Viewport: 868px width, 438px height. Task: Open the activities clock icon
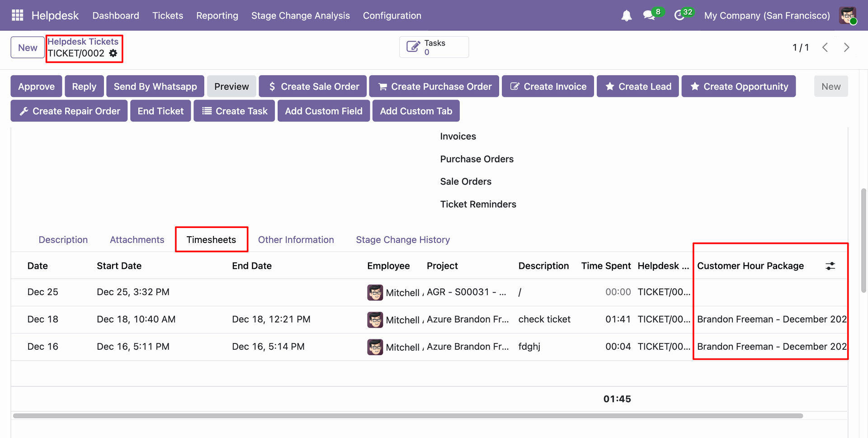679,15
